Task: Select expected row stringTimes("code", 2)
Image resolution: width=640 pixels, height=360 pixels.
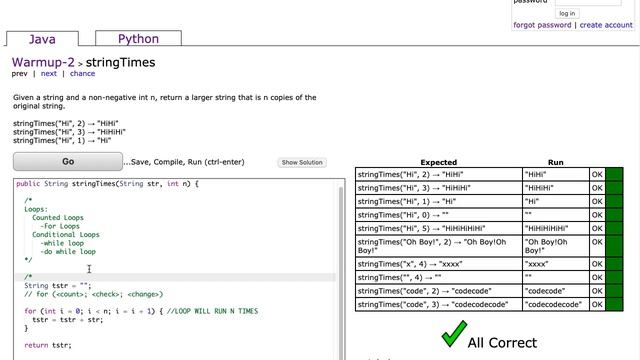Action: pyautogui.click(x=439, y=291)
